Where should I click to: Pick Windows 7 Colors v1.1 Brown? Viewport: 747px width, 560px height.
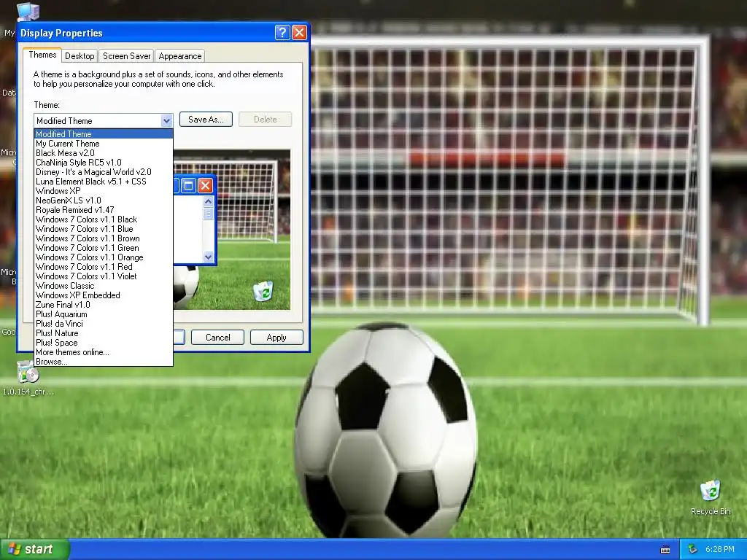click(104, 238)
